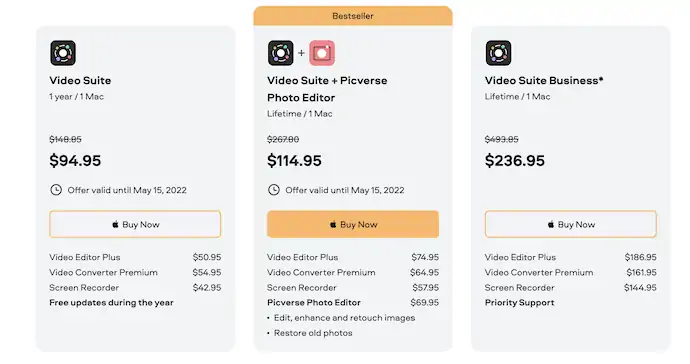The image size is (690, 364).
Task: Click the clock icon in the Bestseller card
Action: 274,190
